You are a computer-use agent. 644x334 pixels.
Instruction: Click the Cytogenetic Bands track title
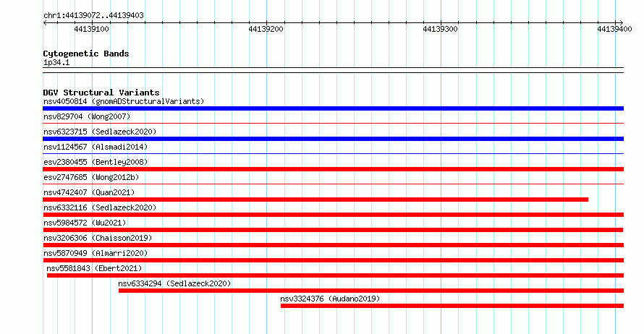click(x=86, y=53)
